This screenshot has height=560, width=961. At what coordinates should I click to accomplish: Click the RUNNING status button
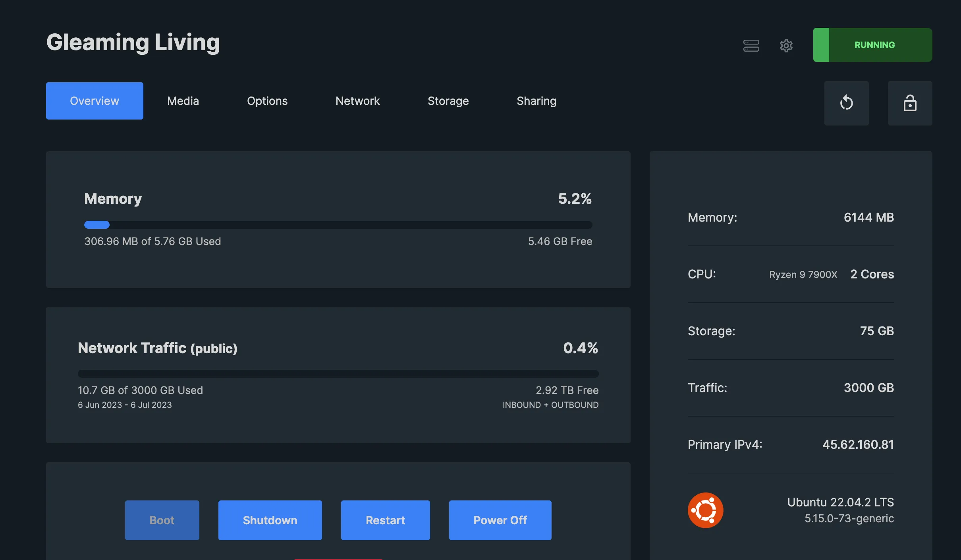click(x=874, y=44)
